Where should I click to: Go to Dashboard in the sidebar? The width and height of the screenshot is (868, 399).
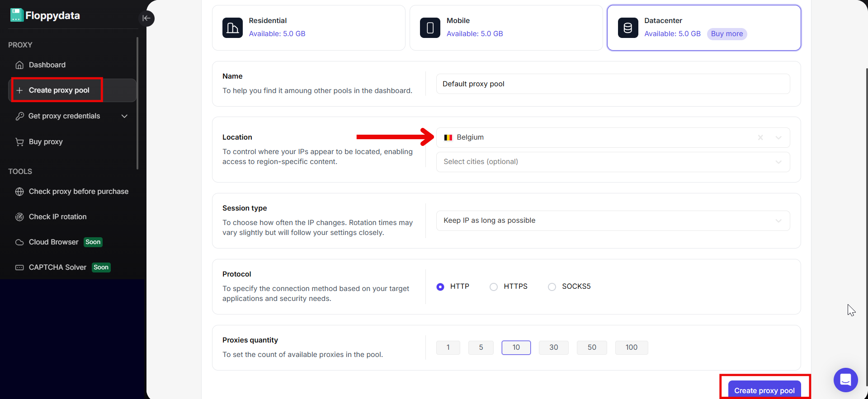click(x=47, y=65)
